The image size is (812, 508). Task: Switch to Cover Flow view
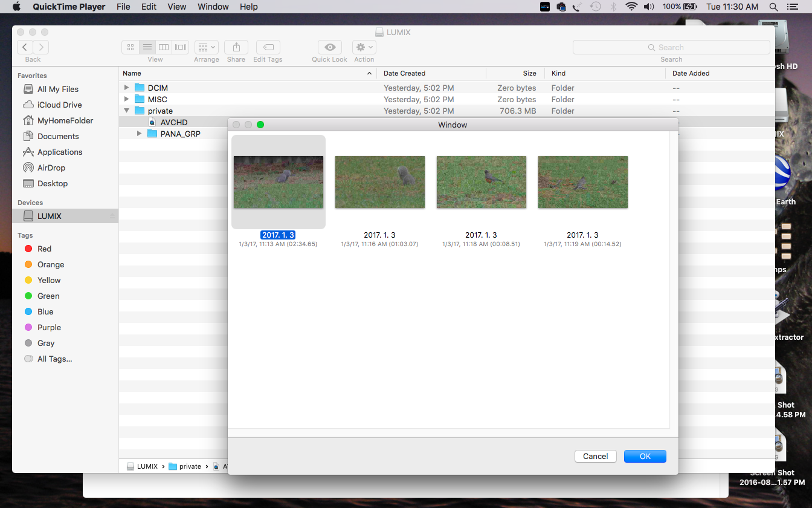pyautogui.click(x=181, y=47)
